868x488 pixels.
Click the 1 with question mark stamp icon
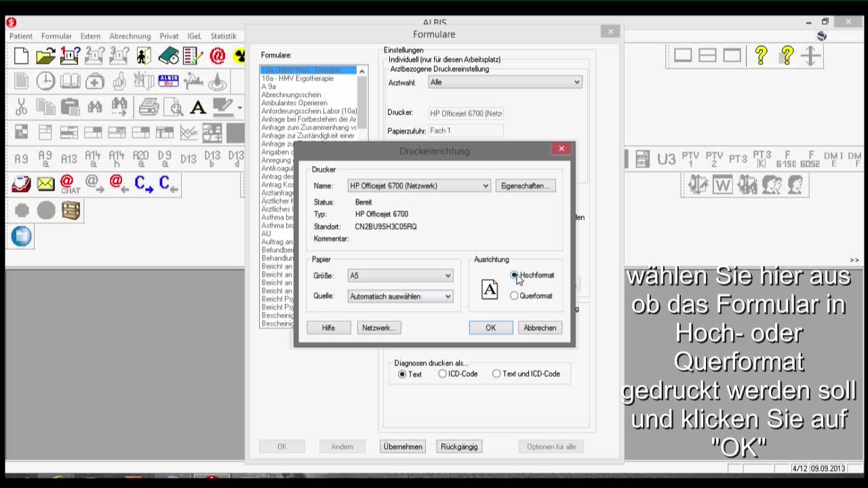click(x=70, y=56)
